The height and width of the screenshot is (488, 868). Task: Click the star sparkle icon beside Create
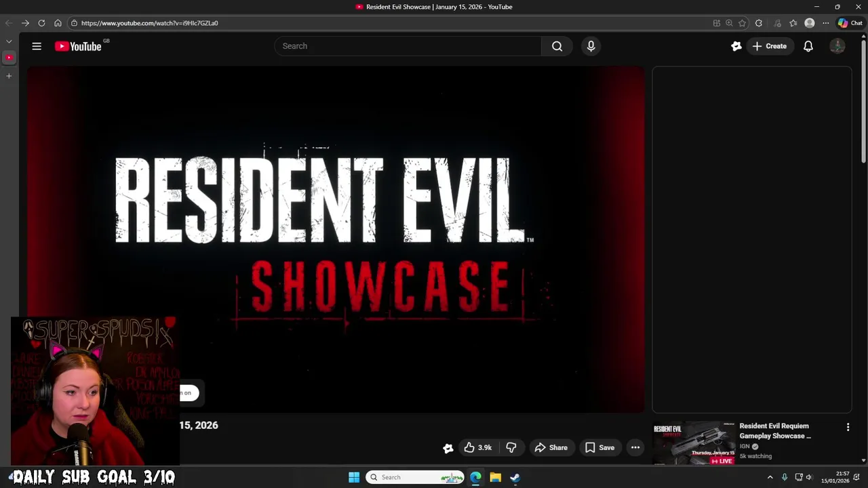point(736,46)
